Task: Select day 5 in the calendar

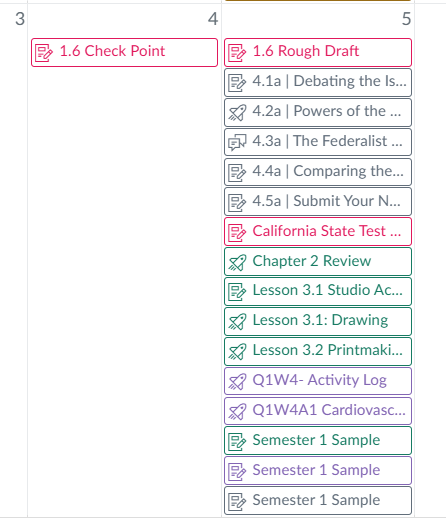Action: [406, 19]
